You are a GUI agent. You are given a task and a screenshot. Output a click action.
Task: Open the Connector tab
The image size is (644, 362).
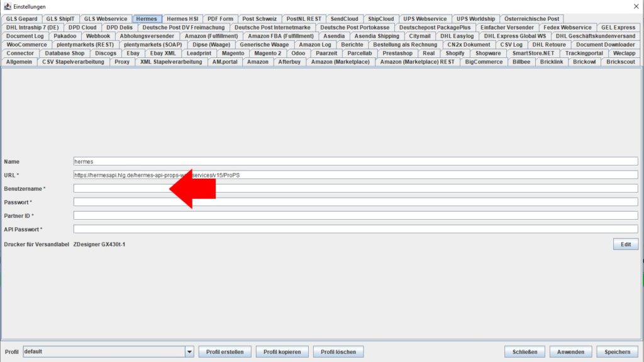pyautogui.click(x=20, y=54)
